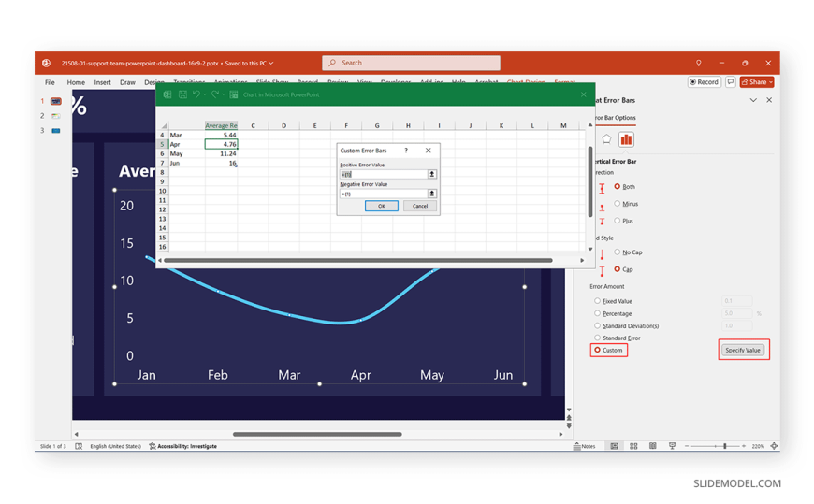The width and height of the screenshot is (814, 504).
Task: Switch to Slide Sorter view
Action: point(633,446)
